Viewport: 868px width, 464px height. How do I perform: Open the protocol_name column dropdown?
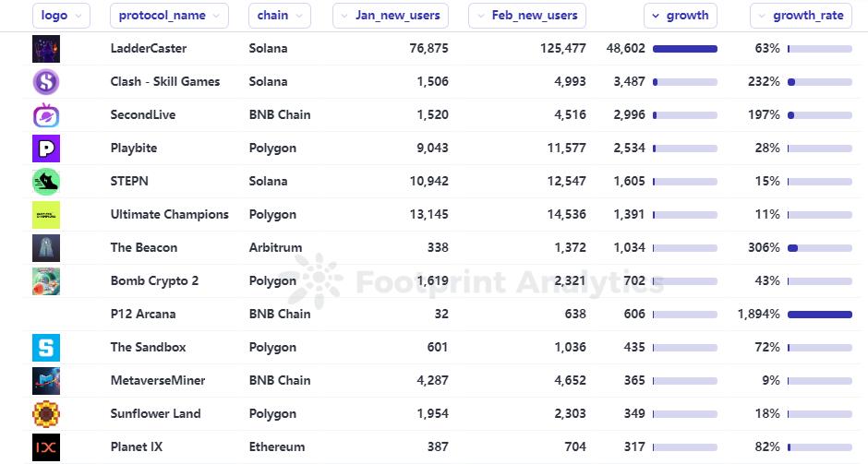168,16
